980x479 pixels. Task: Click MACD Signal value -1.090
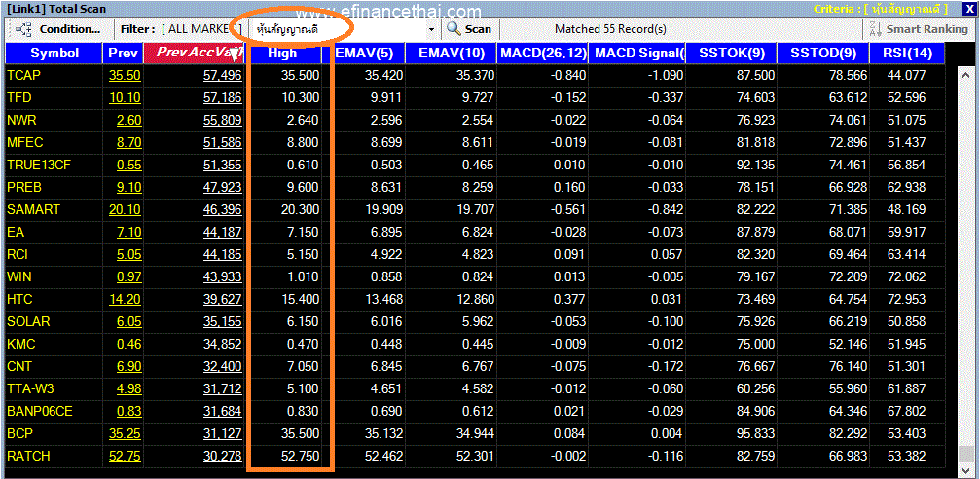tap(665, 76)
